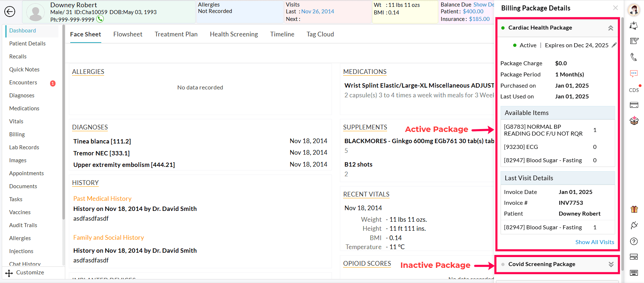Viewport: 644px width, 283px height.
Task: Open Vitals in the left menu
Action: [x=16, y=121]
